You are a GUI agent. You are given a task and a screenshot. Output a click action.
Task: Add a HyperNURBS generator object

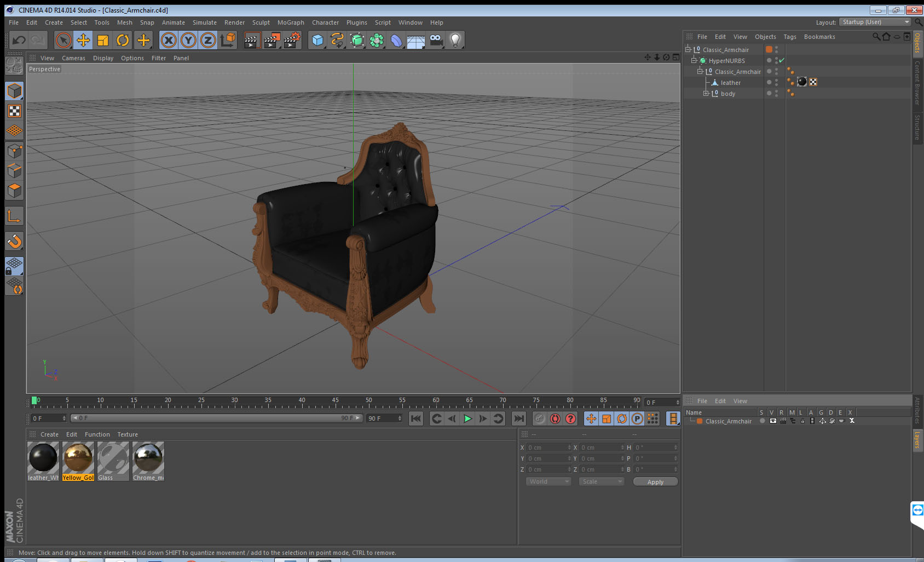357,40
